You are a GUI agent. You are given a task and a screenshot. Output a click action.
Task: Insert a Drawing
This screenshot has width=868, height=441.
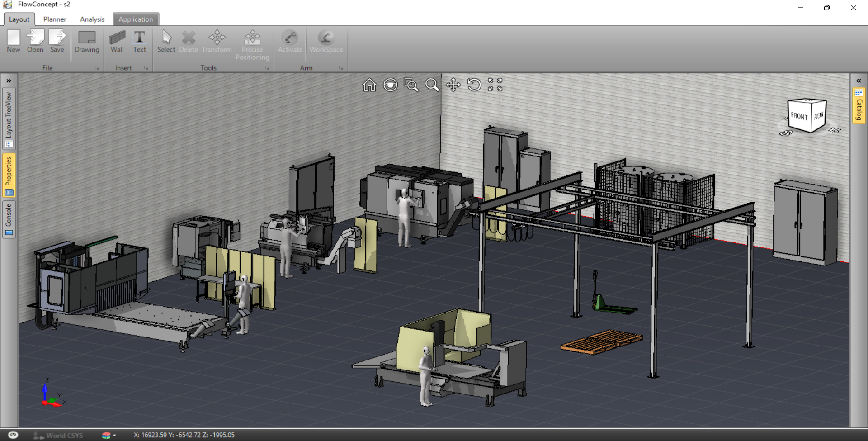point(87,42)
